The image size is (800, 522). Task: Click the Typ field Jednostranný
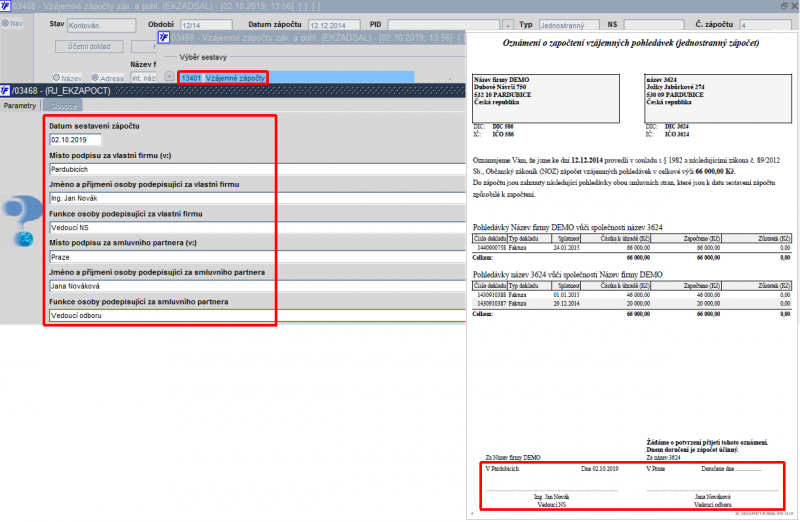click(x=569, y=25)
